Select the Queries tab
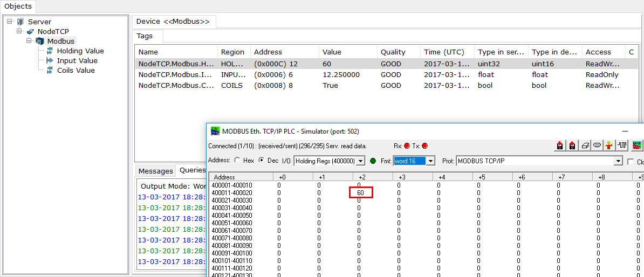 193,170
